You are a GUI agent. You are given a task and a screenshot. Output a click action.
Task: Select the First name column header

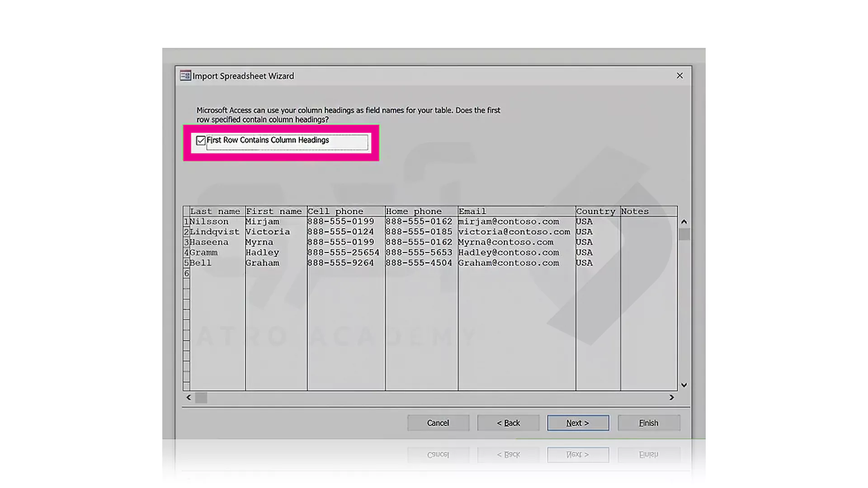click(276, 211)
